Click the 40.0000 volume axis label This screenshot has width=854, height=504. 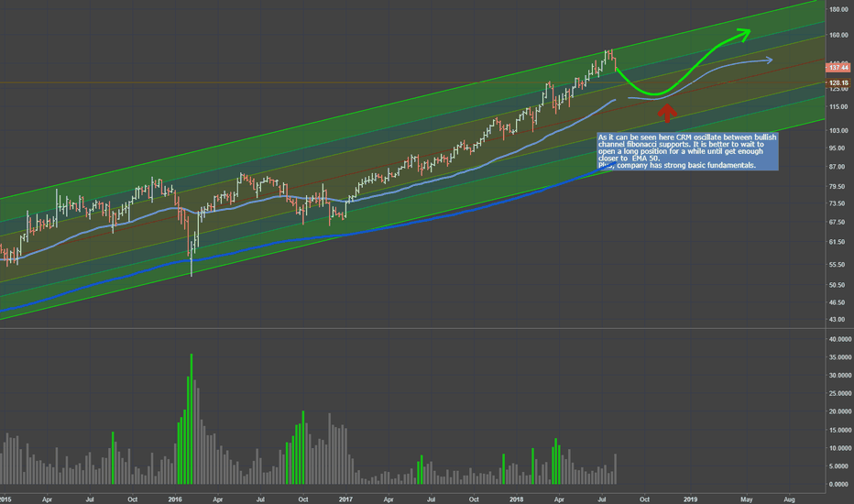pyautogui.click(x=840, y=339)
